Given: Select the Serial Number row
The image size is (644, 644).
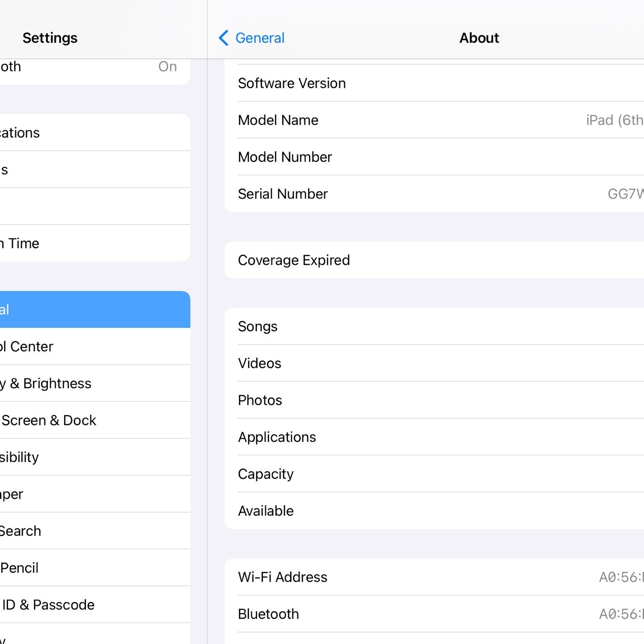Looking at the screenshot, I should pyautogui.click(x=434, y=194).
